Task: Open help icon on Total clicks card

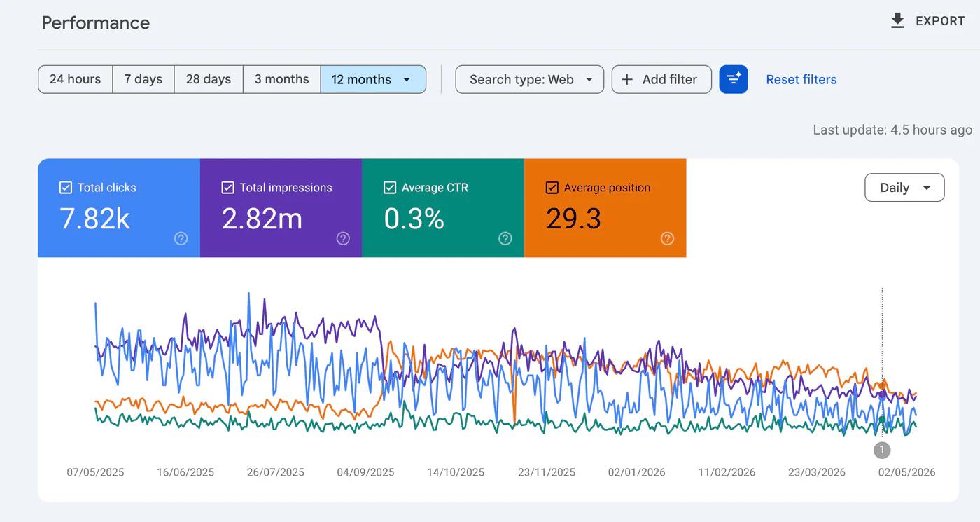Action: tap(181, 238)
